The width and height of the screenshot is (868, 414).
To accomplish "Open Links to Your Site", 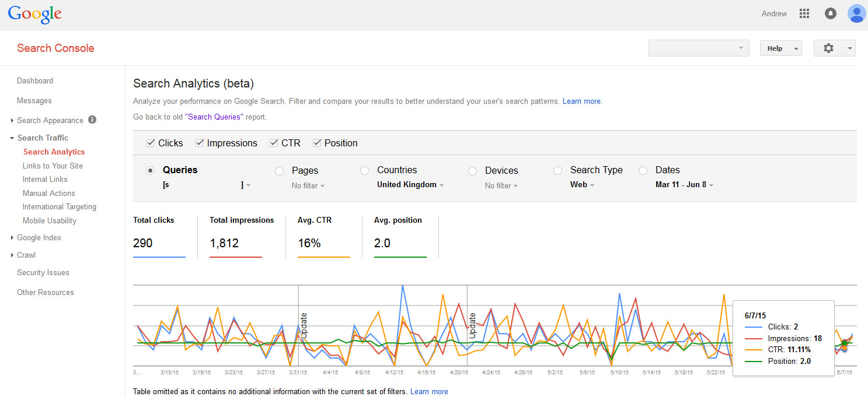I will [x=53, y=166].
